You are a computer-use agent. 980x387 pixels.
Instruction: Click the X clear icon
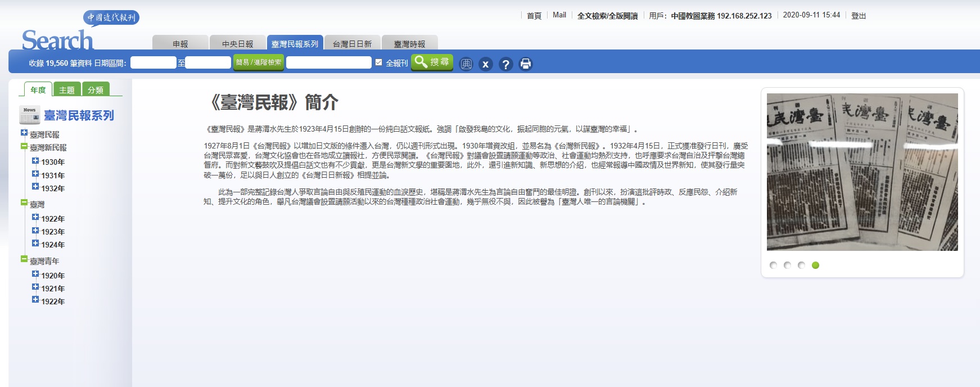click(x=486, y=64)
